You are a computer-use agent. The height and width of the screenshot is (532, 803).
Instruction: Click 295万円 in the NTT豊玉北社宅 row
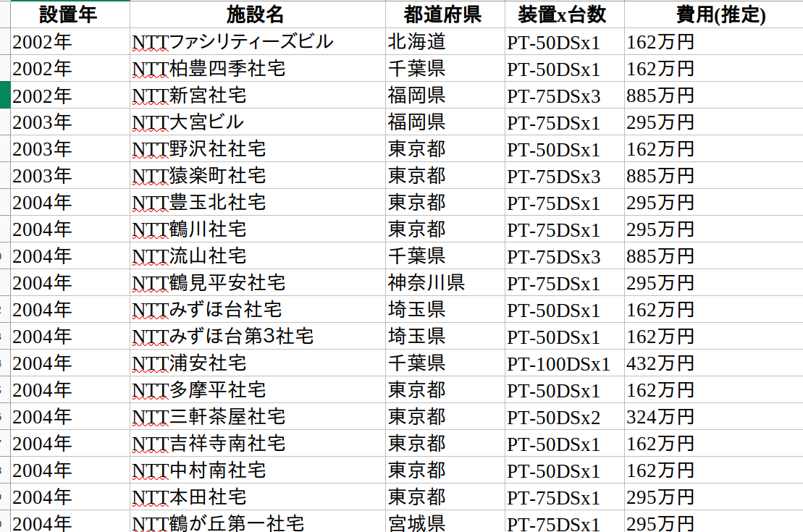[713, 202]
